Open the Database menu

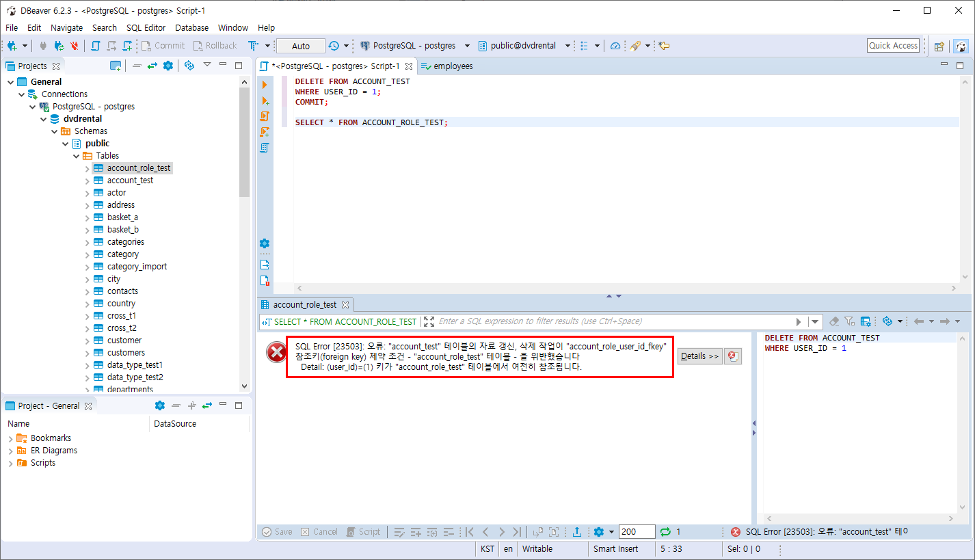tap(191, 28)
